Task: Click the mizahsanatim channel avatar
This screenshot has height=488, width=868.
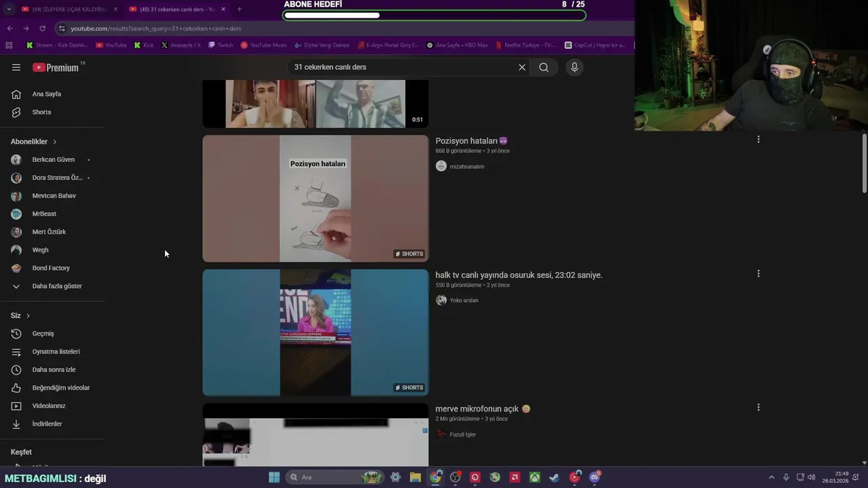Action: pos(441,166)
